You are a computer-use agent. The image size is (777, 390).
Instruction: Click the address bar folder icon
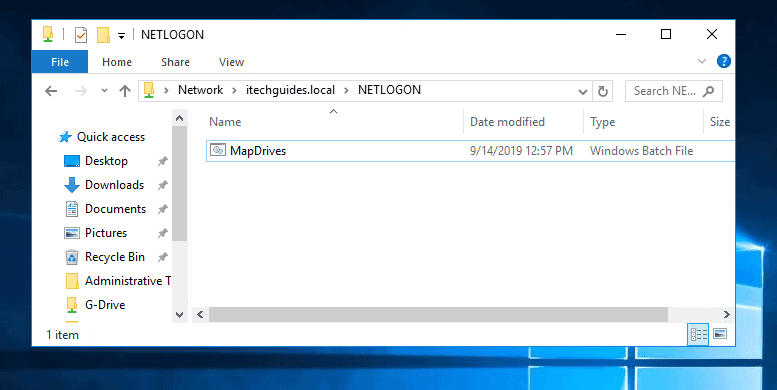click(149, 90)
